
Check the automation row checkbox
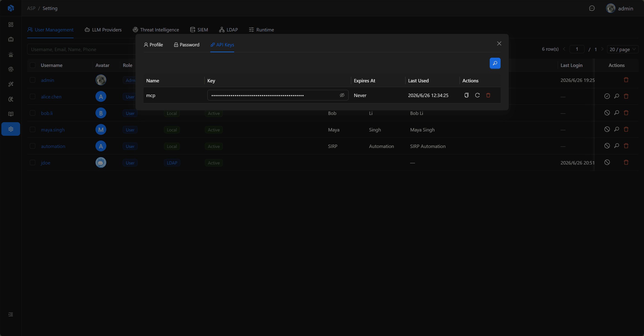(33, 146)
